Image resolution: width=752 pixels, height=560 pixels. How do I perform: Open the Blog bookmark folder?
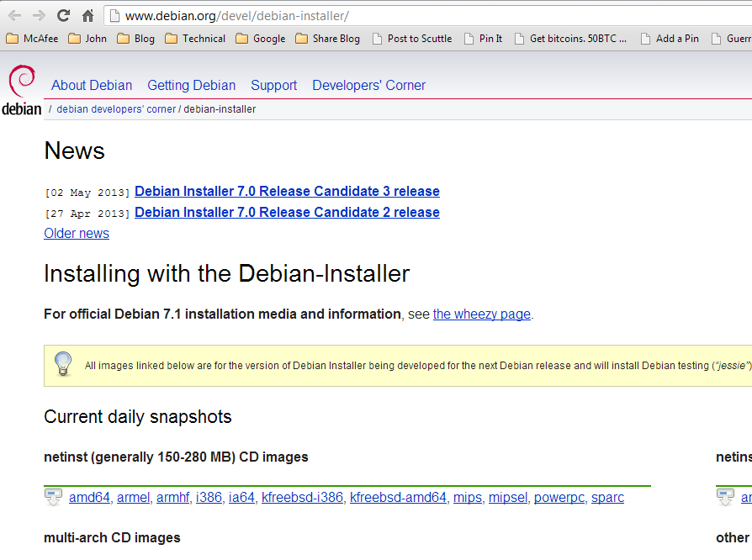click(135, 39)
